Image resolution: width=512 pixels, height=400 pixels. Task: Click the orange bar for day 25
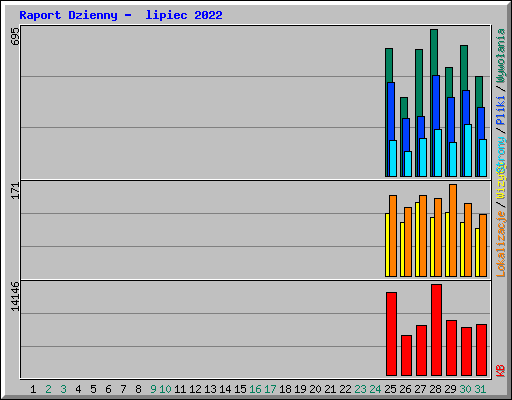pos(393,236)
